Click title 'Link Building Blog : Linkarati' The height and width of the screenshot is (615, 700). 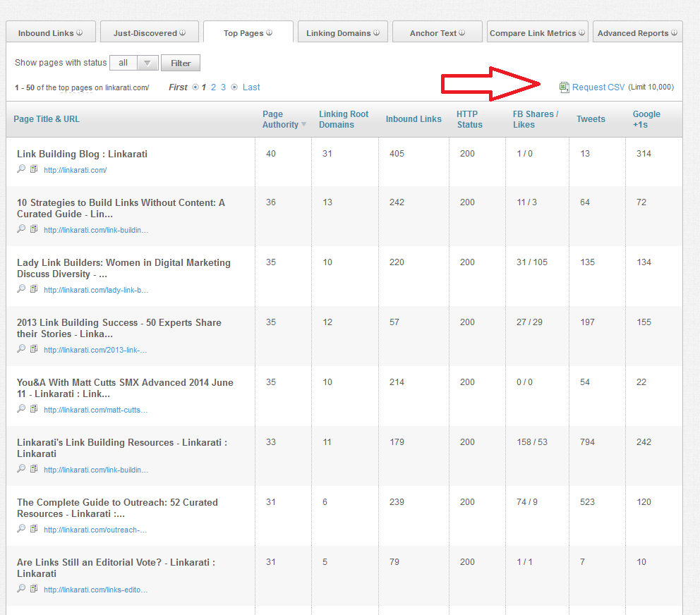coord(82,154)
